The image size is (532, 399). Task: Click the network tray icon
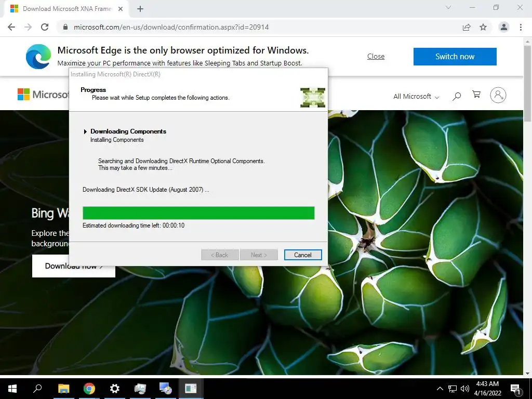[453, 389]
